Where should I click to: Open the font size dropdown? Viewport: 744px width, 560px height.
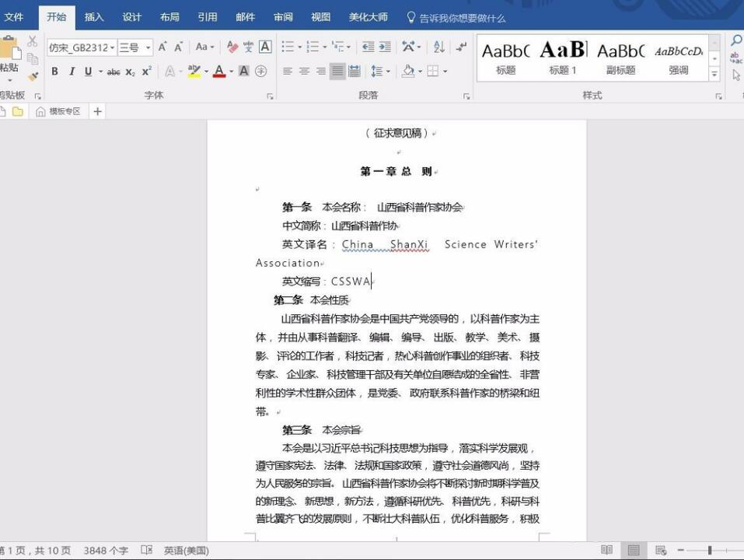[148, 47]
